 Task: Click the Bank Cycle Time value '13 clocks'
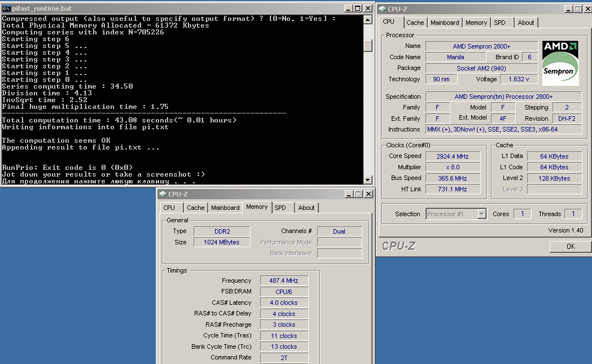284,347
